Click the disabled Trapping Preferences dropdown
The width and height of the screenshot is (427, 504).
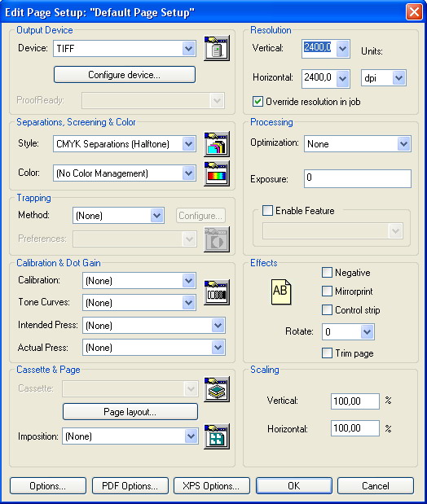pos(134,239)
